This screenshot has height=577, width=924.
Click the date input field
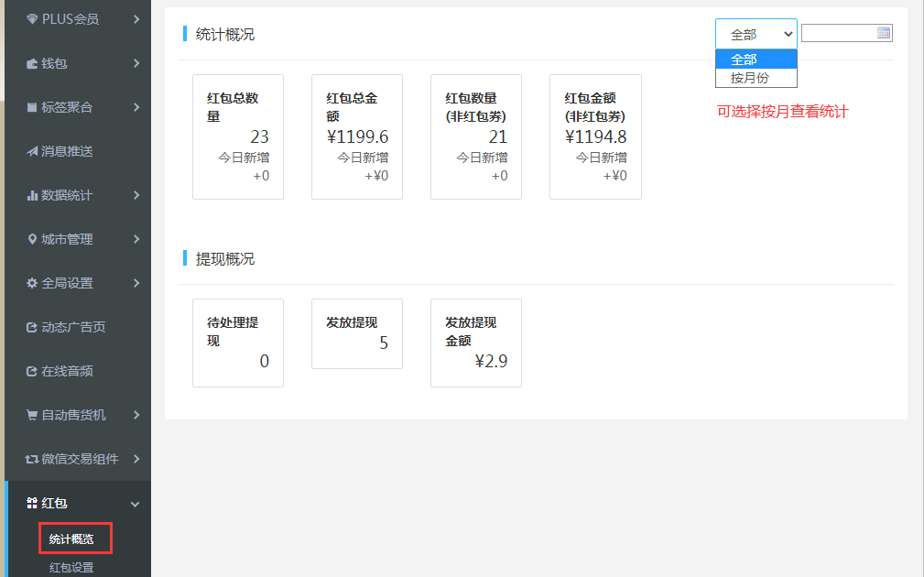(x=838, y=33)
